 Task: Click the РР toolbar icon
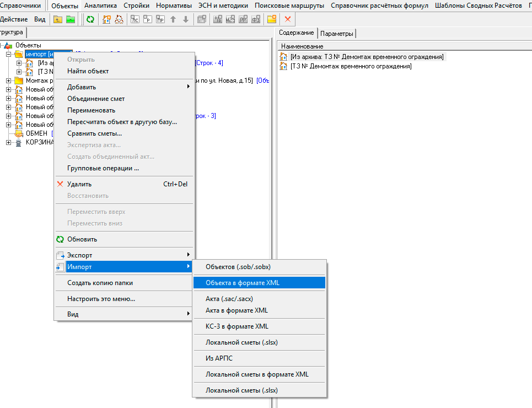tap(243, 19)
